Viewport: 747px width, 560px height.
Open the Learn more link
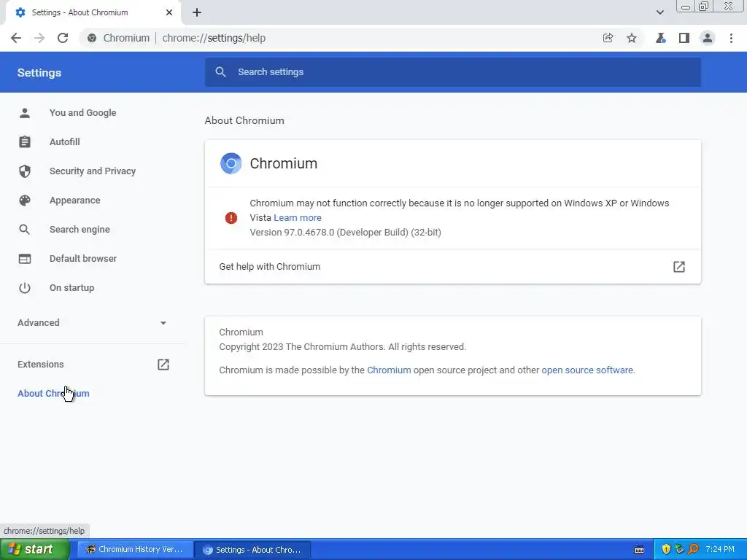click(298, 217)
